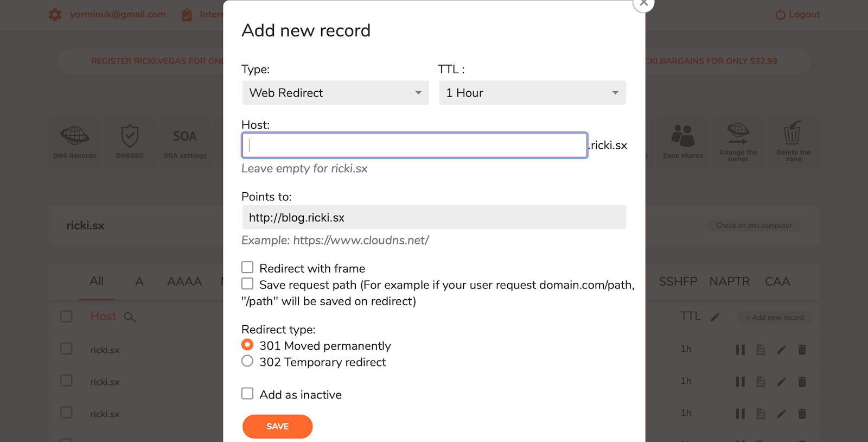
Task: Check the second ricki.sx row checkbox
Action: coord(66,381)
